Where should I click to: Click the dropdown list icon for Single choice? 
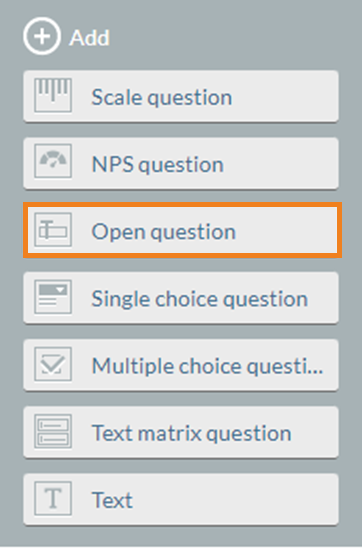pos(53,297)
